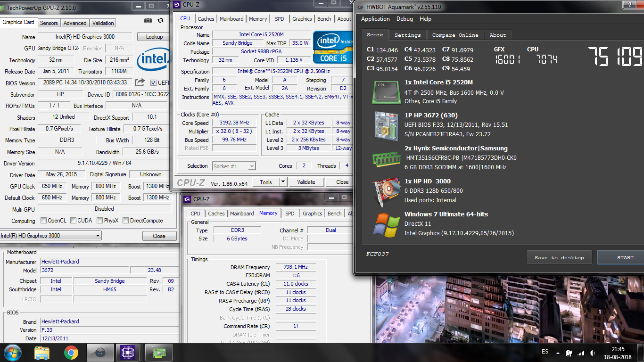
Task: Switch to the Sensors tab in GPU-Z
Action: coord(49,23)
